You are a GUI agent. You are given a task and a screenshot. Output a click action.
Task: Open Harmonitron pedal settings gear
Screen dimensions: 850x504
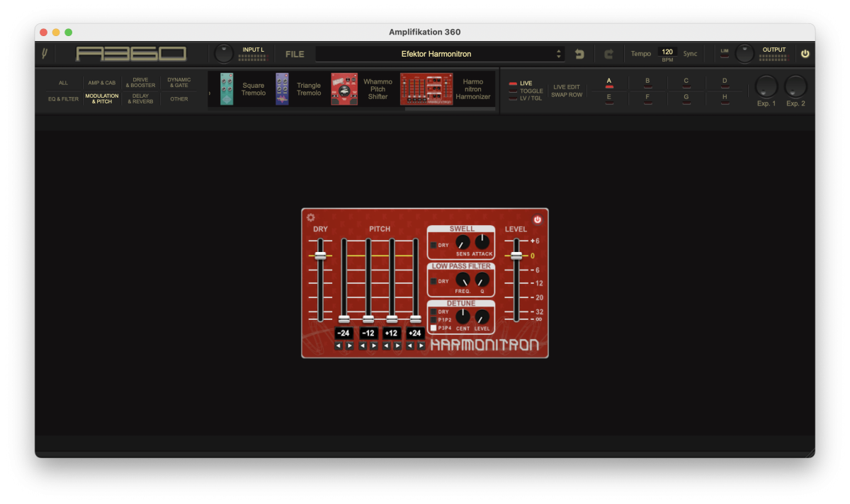[x=310, y=218]
